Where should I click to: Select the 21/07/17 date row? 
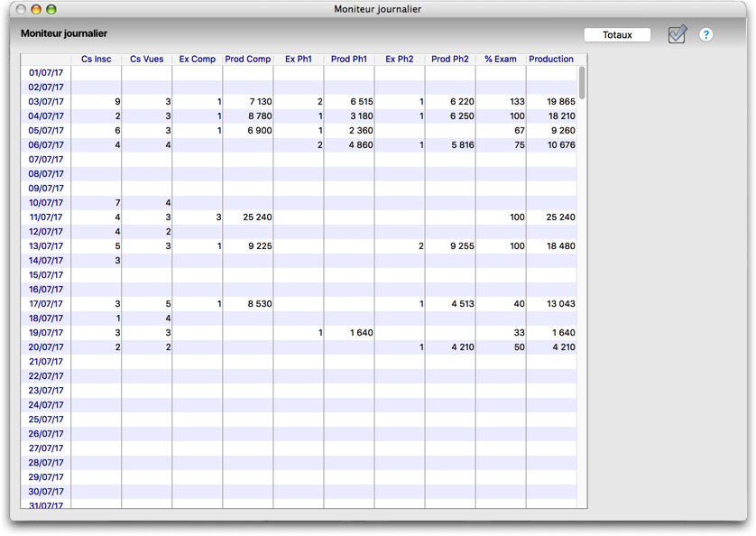[299, 362]
